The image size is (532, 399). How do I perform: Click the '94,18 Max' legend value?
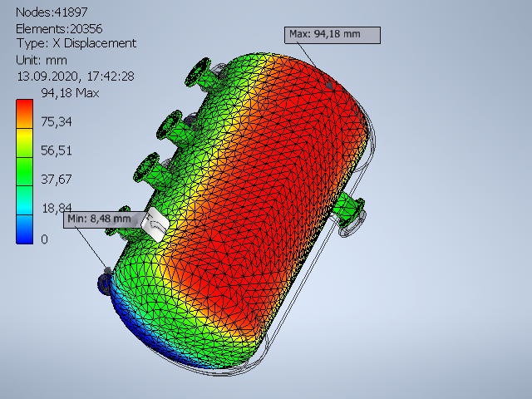pos(70,92)
